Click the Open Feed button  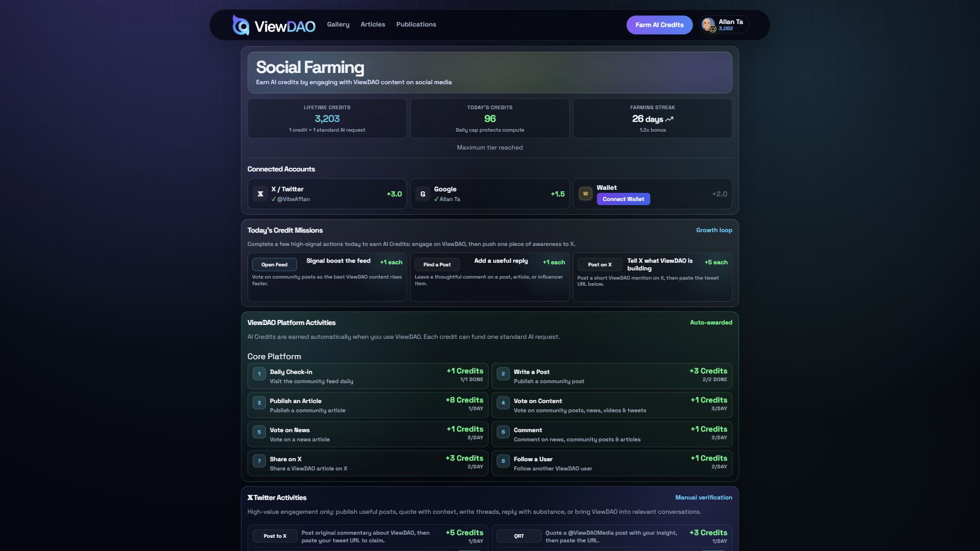coord(274,264)
